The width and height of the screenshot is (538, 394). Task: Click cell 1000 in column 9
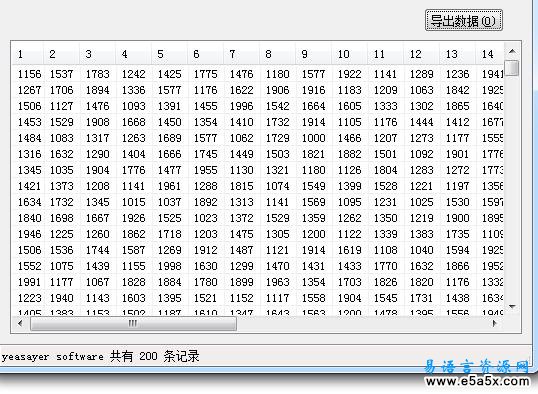[314, 138]
